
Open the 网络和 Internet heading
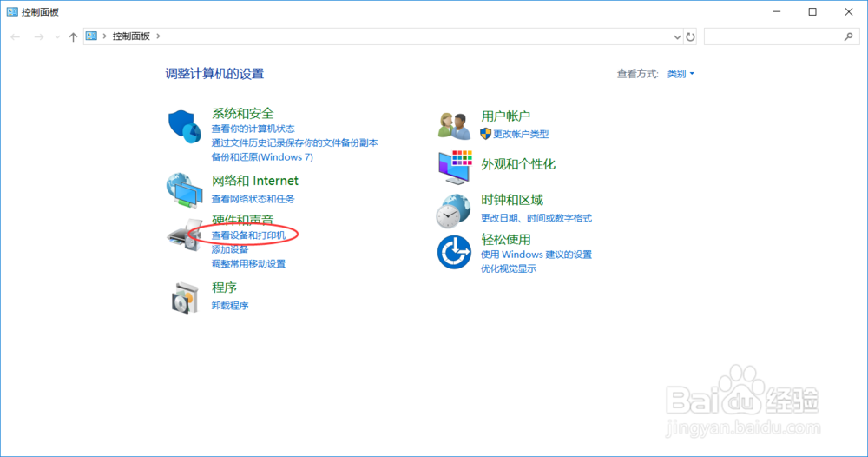(254, 181)
